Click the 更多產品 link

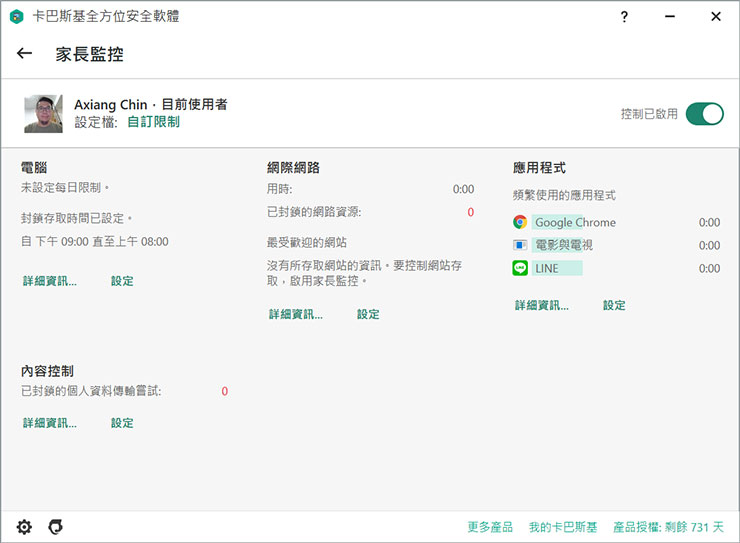(490, 527)
